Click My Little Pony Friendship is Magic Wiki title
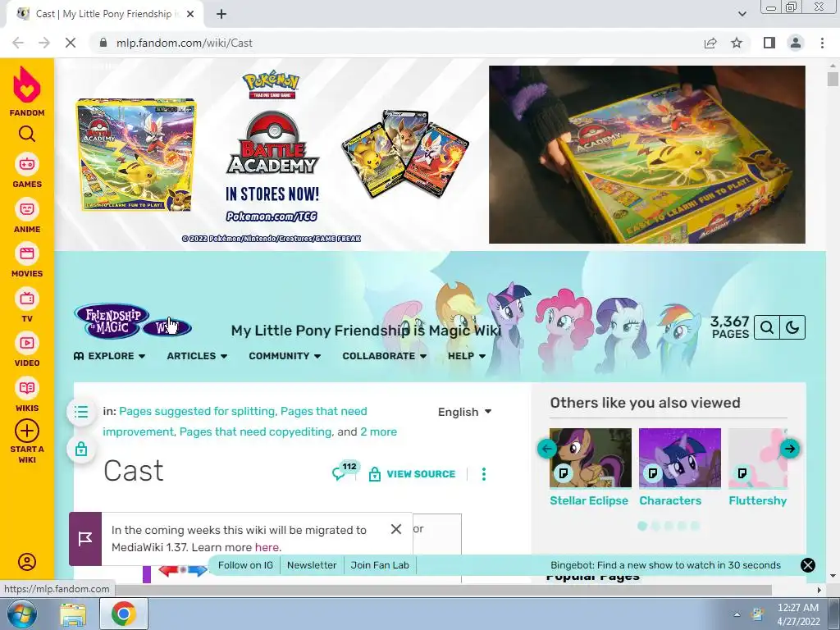The height and width of the screenshot is (630, 840). point(366,331)
